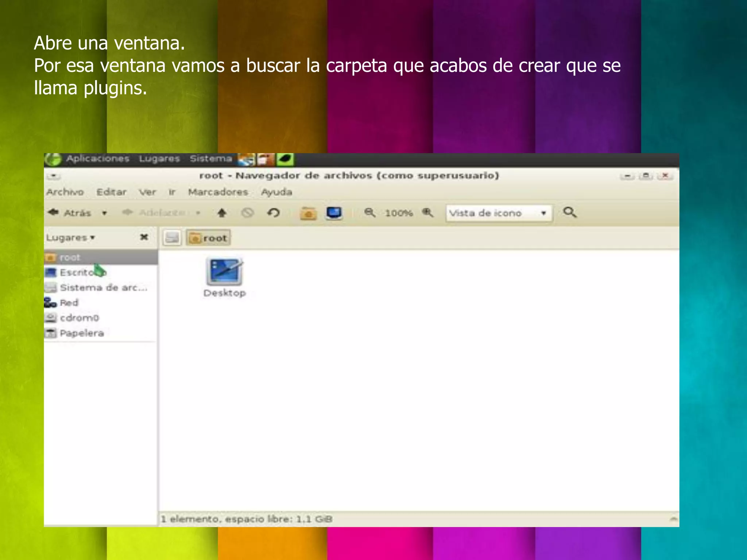Select root in the places sidebar
This screenshot has height=560, width=747.
coord(101,257)
